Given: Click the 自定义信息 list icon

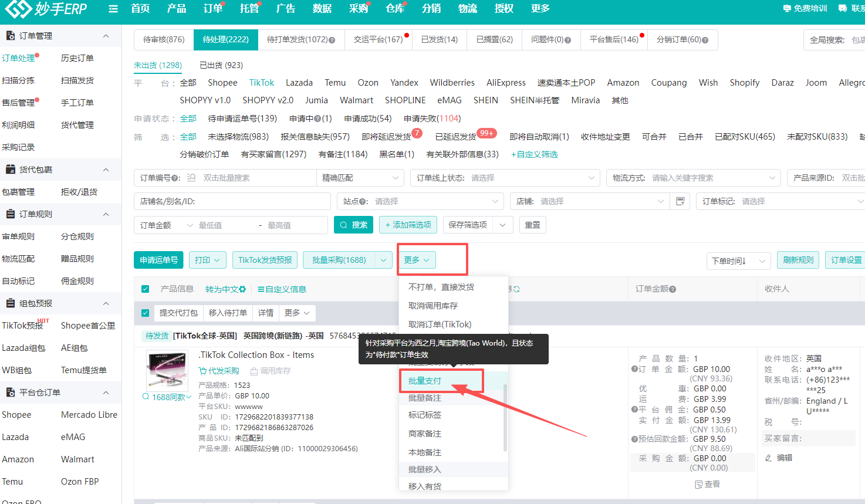Looking at the screenshot, I should (x=261, y=289).
